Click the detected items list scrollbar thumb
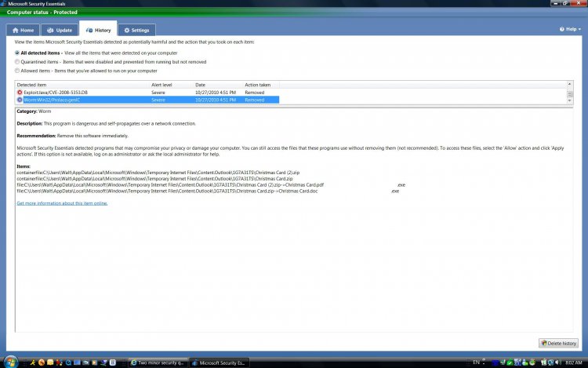Image resolution: width=588 pixels, height=368 pixels. pyautogui.click(x=569, y=94)
